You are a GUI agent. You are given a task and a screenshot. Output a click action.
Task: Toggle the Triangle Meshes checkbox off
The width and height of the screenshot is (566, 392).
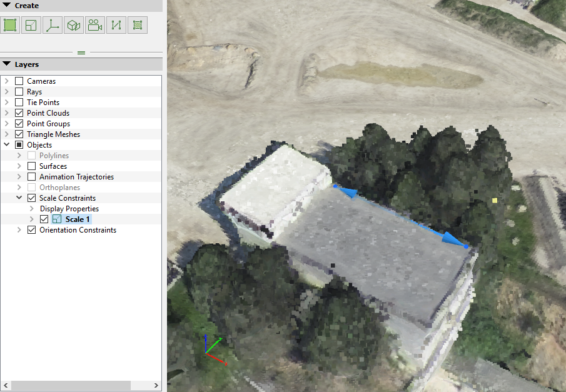[19, 134]
